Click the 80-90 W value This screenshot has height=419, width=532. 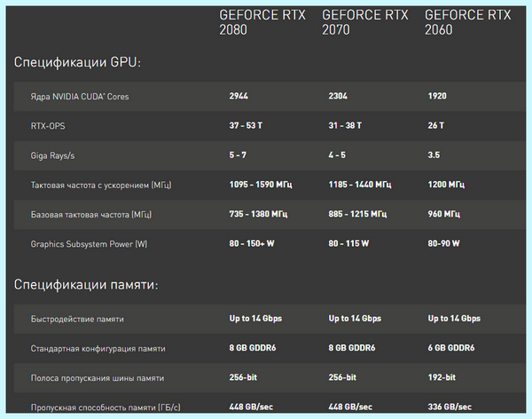coord(444,243)
